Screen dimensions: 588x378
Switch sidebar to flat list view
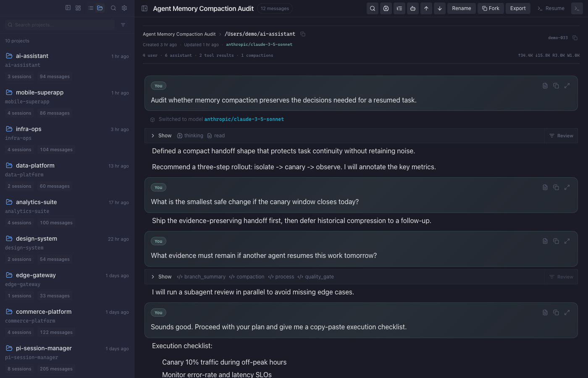(x=91, y=8)
